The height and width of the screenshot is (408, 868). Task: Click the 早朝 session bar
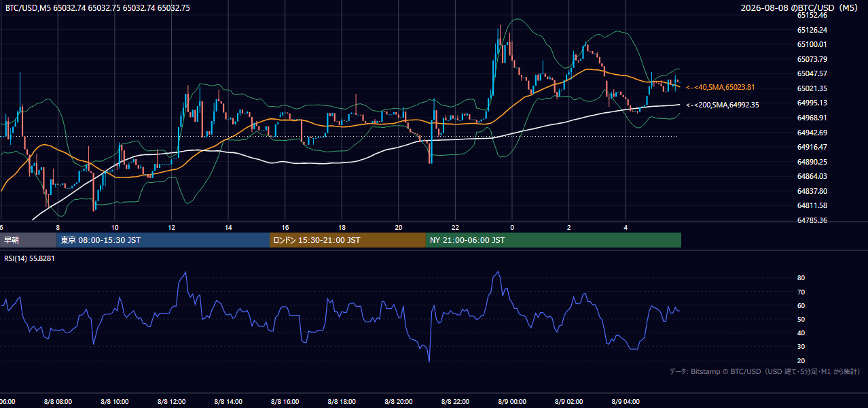(28, 240)
